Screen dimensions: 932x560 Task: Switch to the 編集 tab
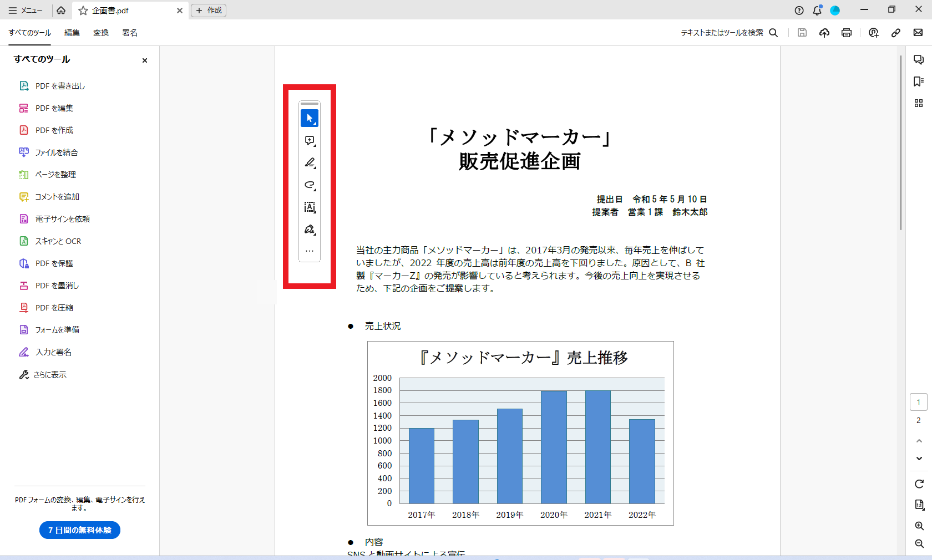coord(72,33)
